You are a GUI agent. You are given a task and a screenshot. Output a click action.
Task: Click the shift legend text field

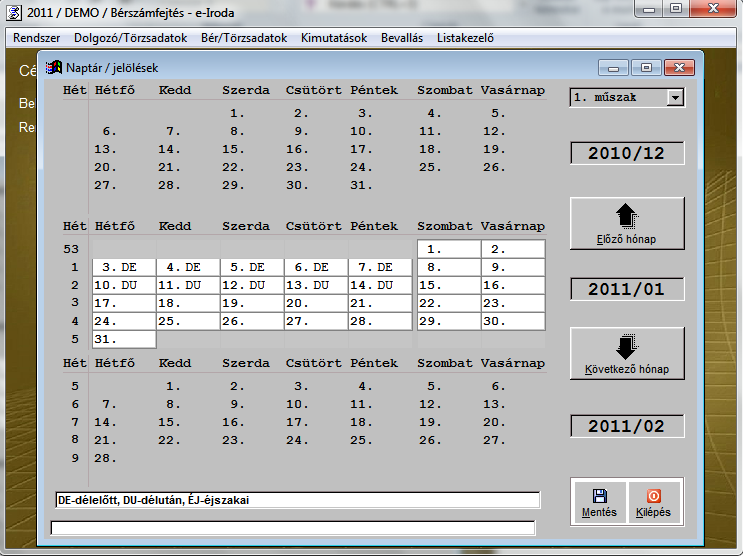click(x=297, y=499)
